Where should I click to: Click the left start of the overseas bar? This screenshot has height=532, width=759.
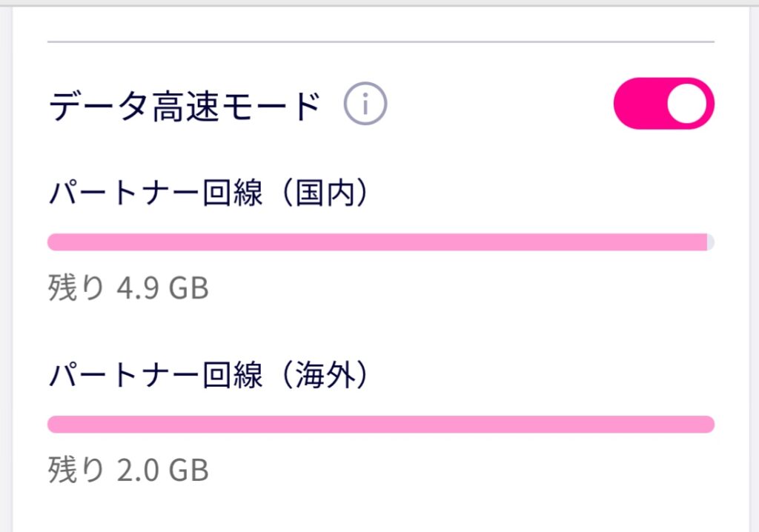point(55,425)
